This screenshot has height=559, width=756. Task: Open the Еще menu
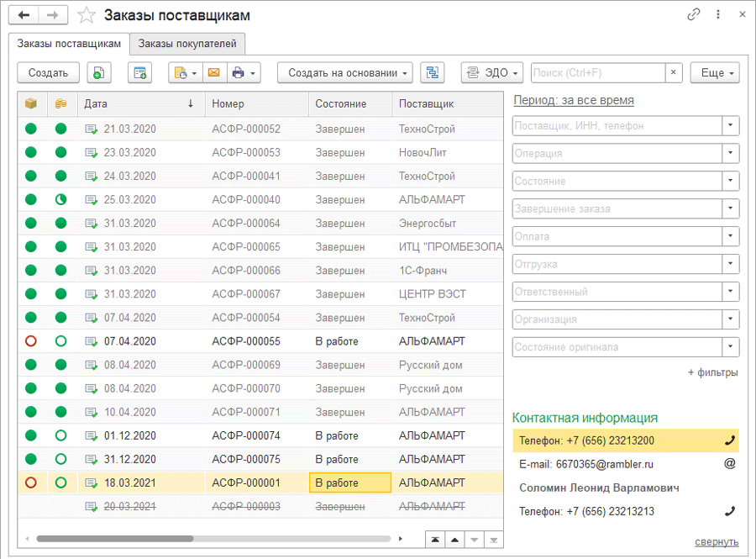[x=715, y=73]
